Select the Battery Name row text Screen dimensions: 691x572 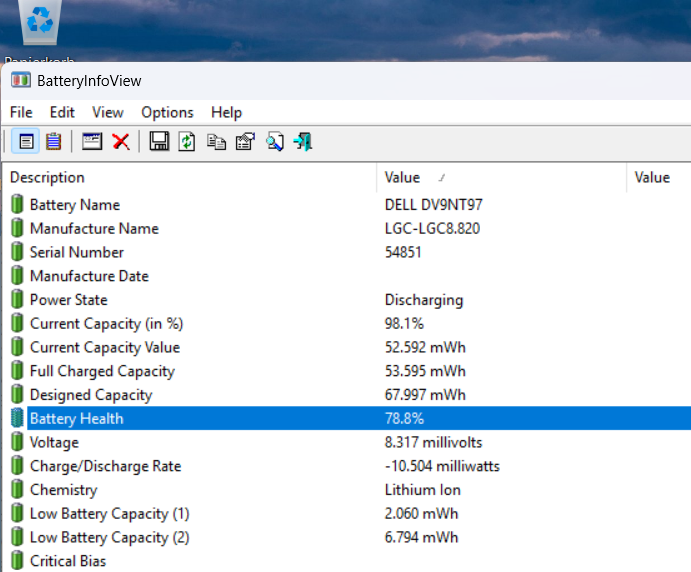point(75,205)
